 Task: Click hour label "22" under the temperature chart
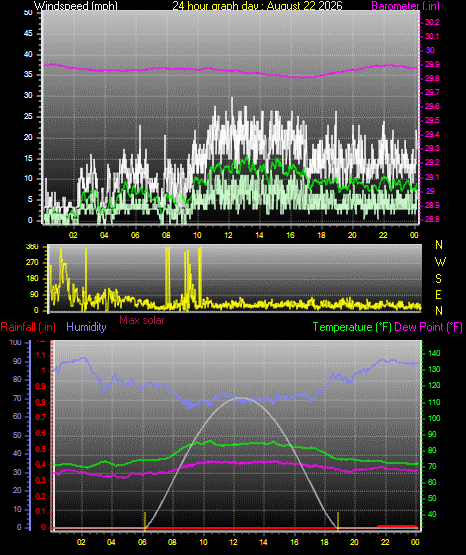(385, 542)
